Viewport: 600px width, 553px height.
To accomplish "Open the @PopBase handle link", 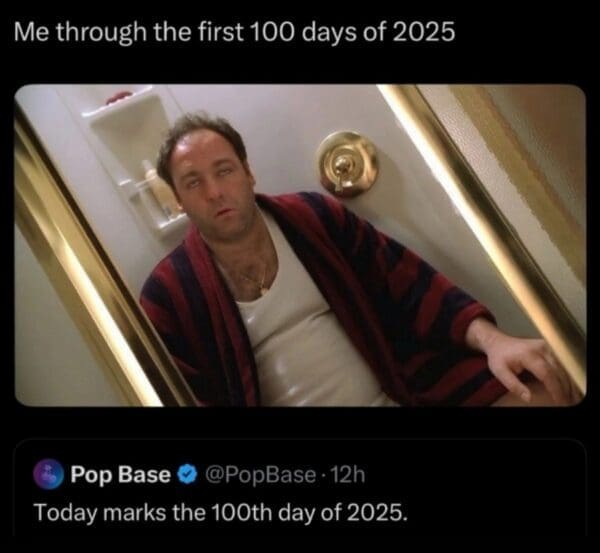I will coord(261,475).
